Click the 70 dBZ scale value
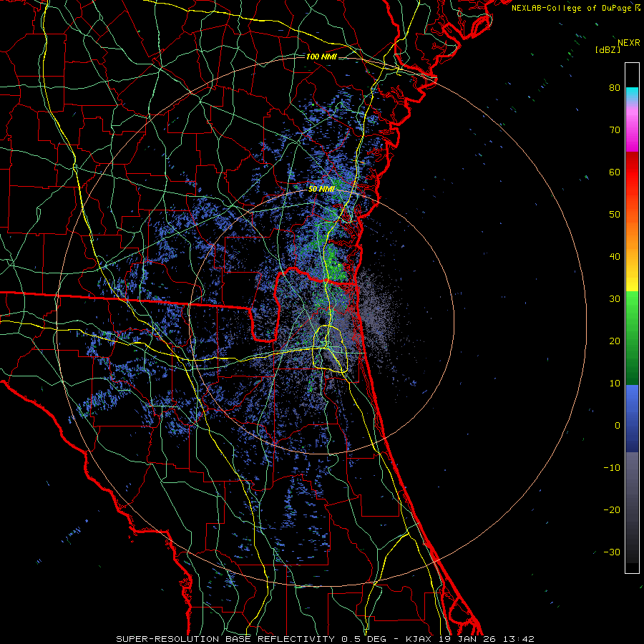The height and width of the screenshot is (644, 644). coord(615,130)
